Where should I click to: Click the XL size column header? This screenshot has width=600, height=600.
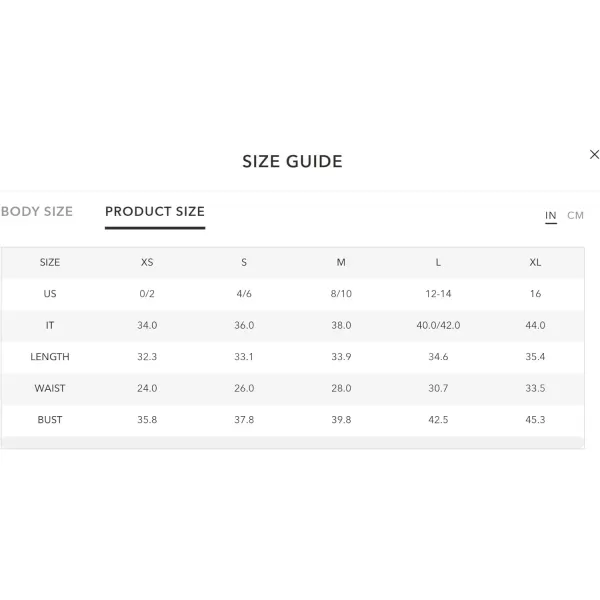click(x=535, y=262)
